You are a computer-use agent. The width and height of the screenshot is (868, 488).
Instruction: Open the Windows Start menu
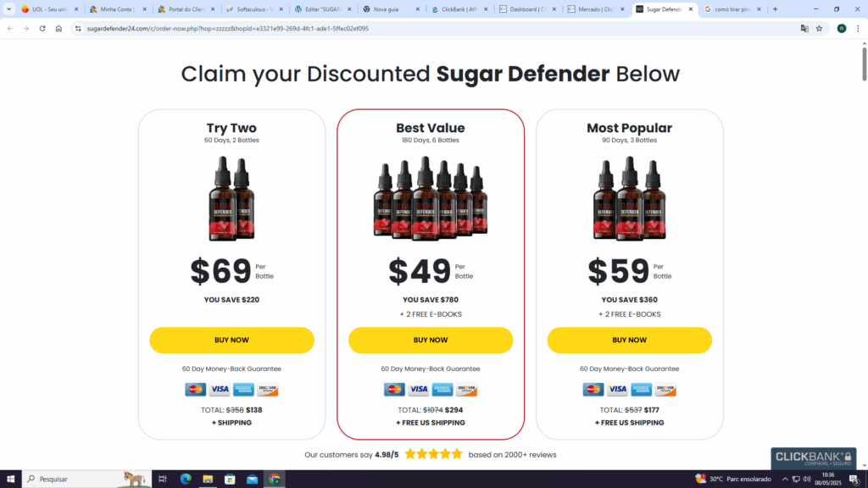pos(10,480)
